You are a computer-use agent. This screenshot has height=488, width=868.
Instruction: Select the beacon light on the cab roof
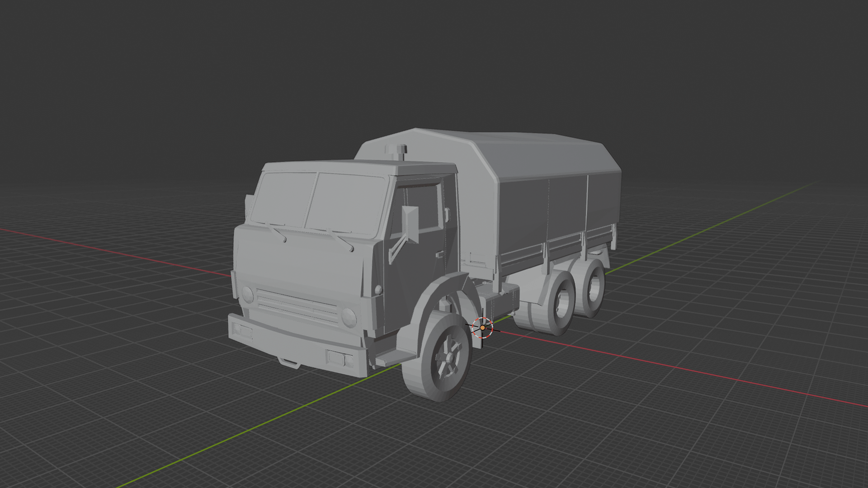(x=396, y=152)
